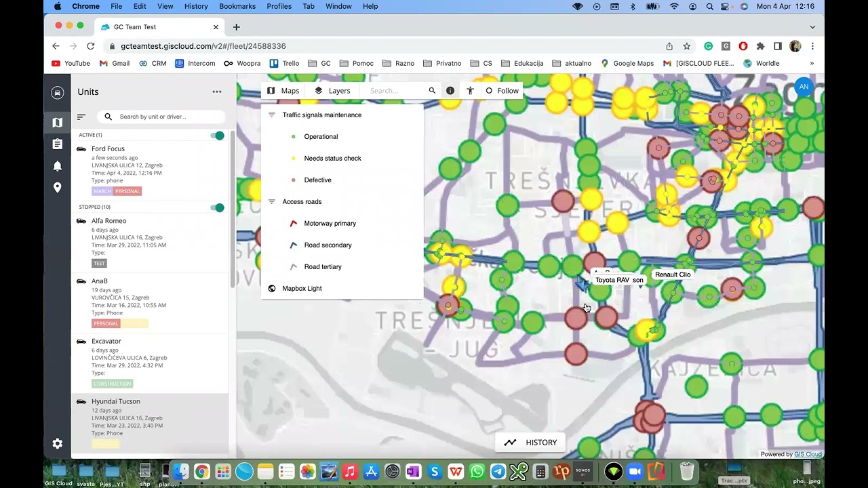Open Chrome three-dot menu
The width and height of the screenshot is (868, 488).
[812, 46]
